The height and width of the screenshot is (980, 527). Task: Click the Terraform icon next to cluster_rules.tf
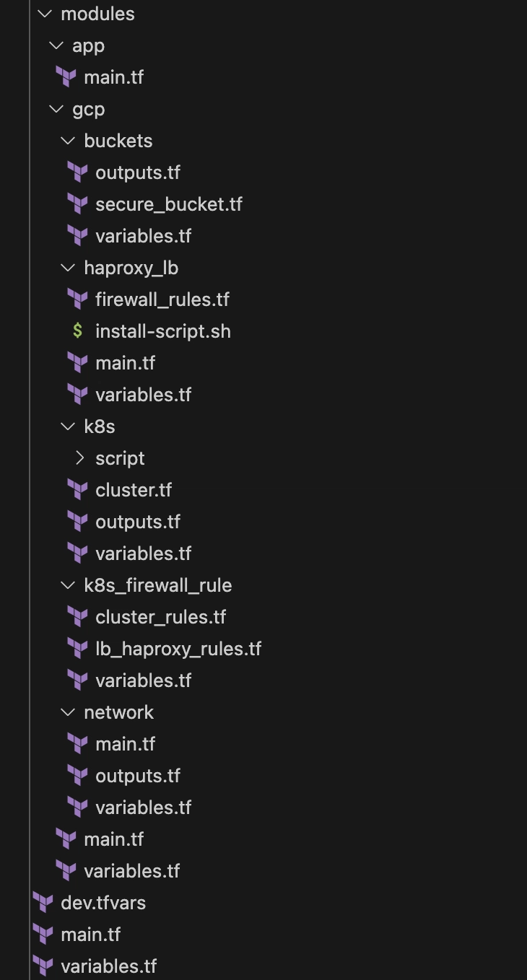coord(77,617)
